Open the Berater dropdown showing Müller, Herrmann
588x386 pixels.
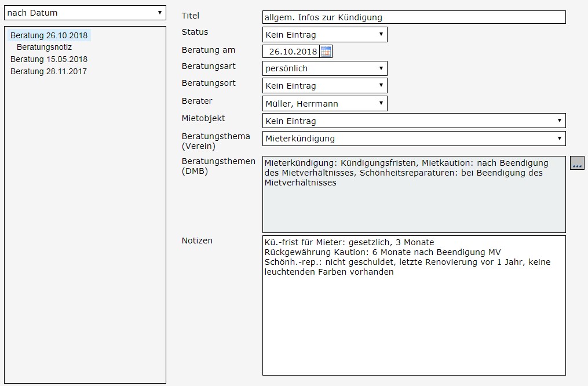pyautogui.click(x=325, y=104)
